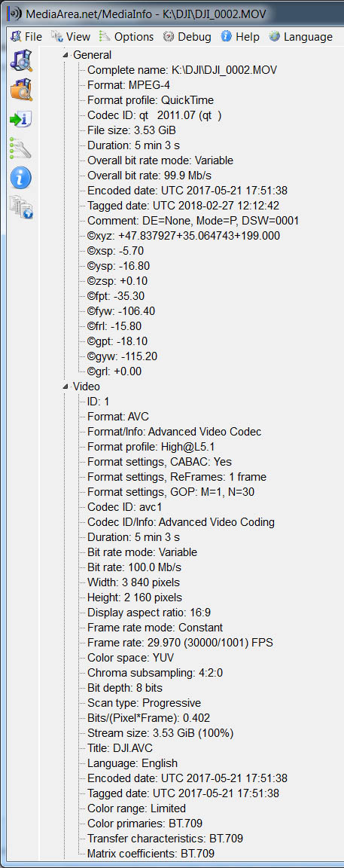Screen dimensions: 344x868
Task: Open the File menu
Action: point(26,36)
